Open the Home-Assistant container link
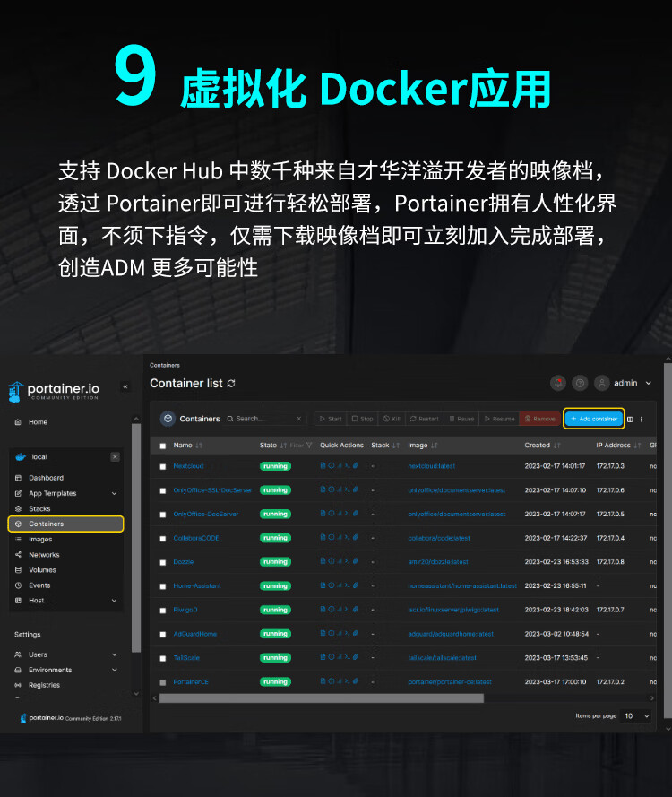Screen dimensions: 672x797 pos(197,586)
